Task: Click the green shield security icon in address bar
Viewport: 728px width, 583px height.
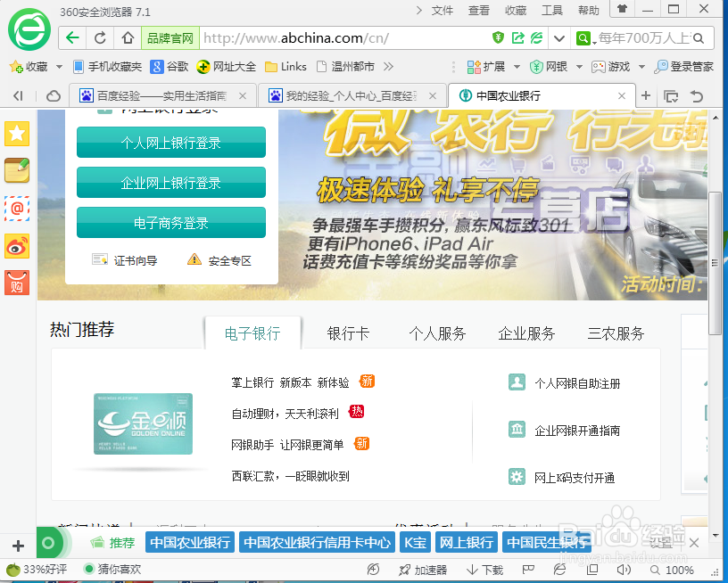Action: pyautogui.click(x=498, y=37)
